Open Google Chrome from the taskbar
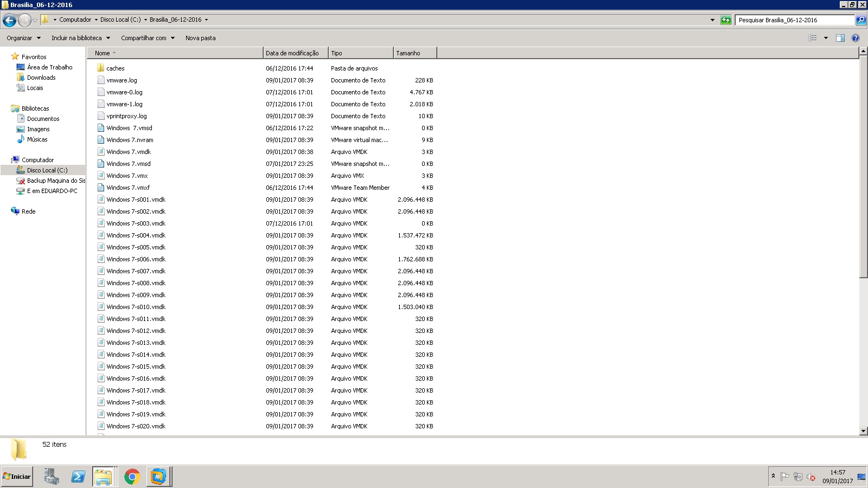This screenshot has width=868, height=488. point(132,477)
